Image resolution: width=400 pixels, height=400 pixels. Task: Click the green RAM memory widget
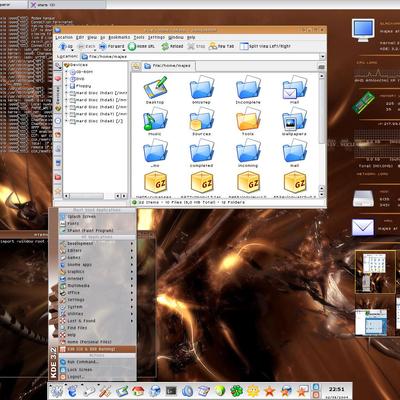pos(364,102)
